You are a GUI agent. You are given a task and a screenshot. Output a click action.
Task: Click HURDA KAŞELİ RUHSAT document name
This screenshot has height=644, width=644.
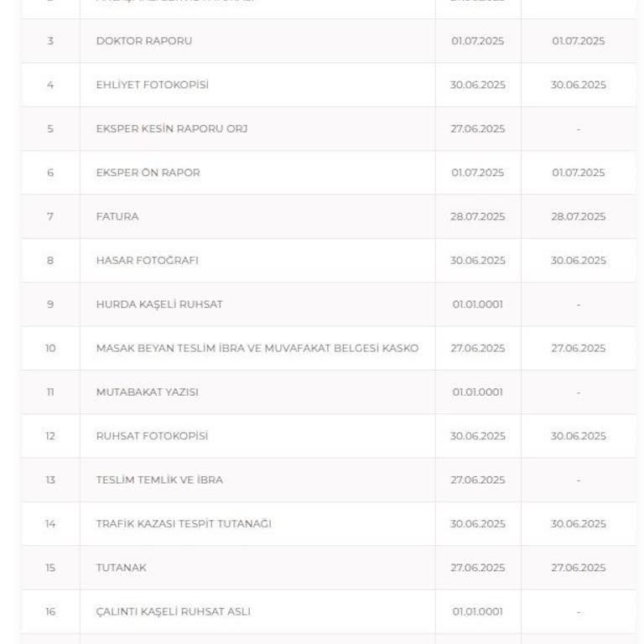point(159,304)
